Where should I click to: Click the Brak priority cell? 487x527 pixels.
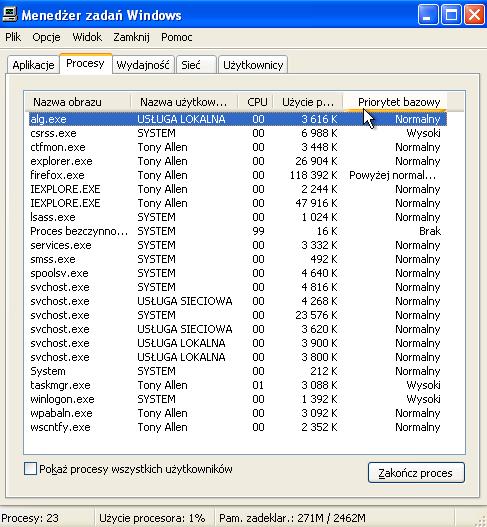point(430,231)
